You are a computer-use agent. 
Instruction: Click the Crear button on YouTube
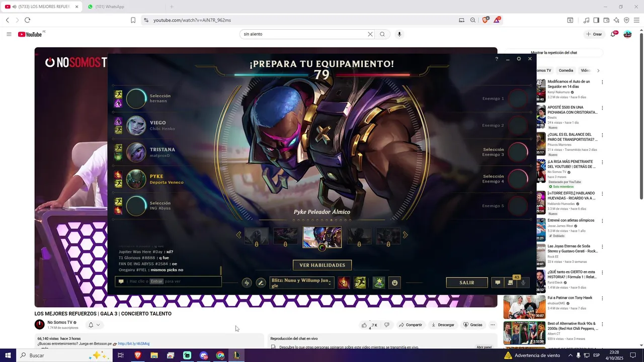click(594, 34)
